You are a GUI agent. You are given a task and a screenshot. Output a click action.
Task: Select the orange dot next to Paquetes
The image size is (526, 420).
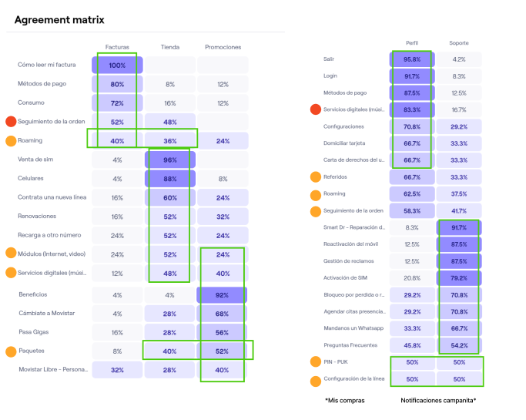[11, 351]
